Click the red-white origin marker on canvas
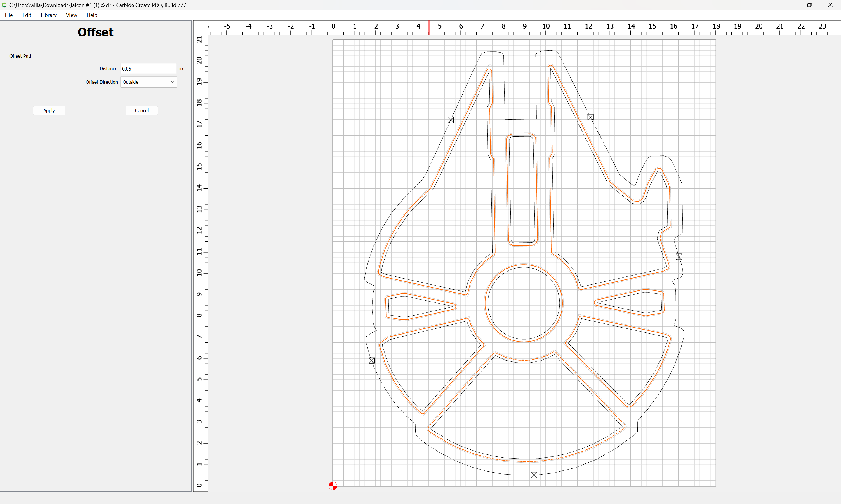The image size is (841, 504). tap(333, 486)
